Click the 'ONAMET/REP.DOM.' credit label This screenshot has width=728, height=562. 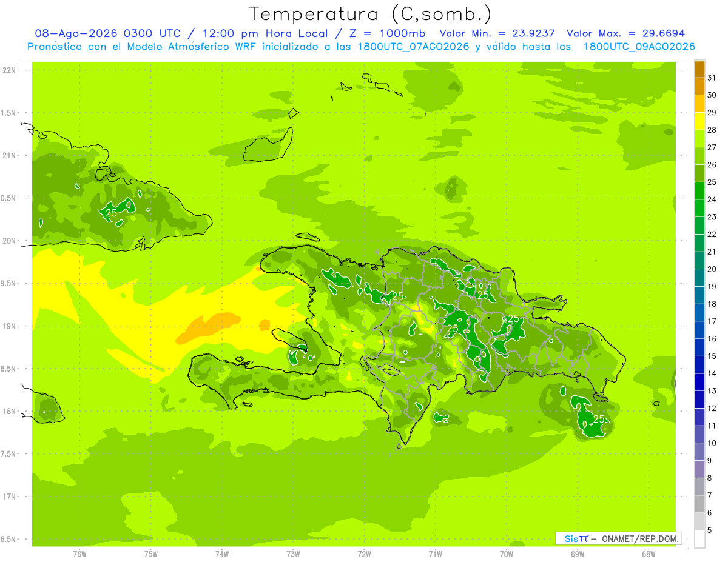coord(639,538)
